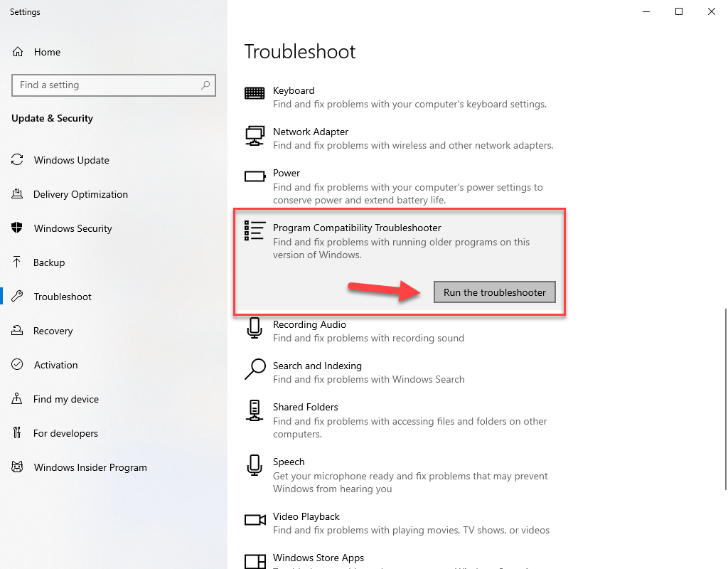The image size is (728, 569).
Task: Click the playing movies, TV shows description
Action: point(412,530)
